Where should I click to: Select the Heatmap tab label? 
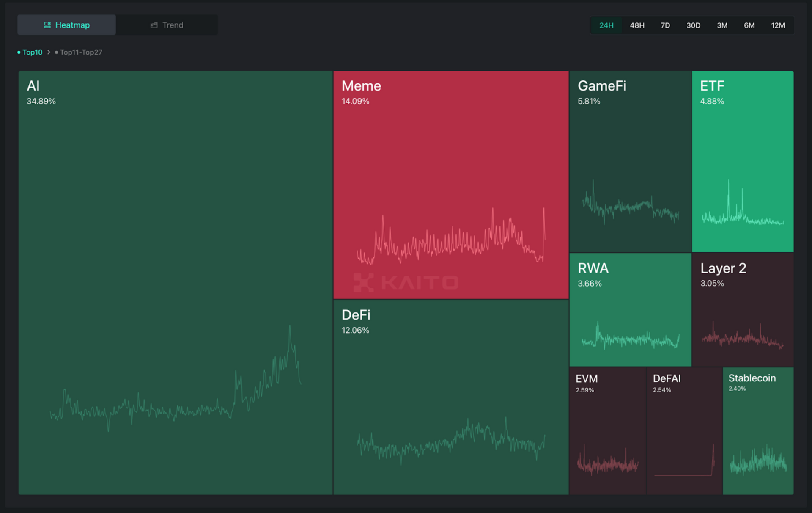[x=72, y=25]
